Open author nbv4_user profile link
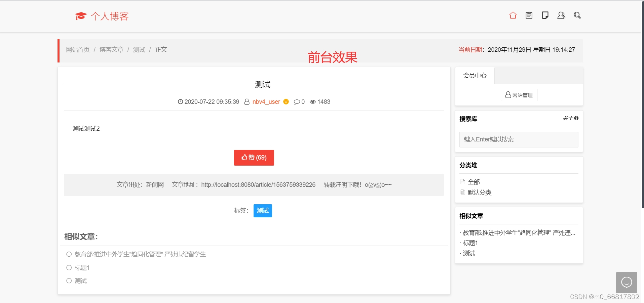 point(266,102)
